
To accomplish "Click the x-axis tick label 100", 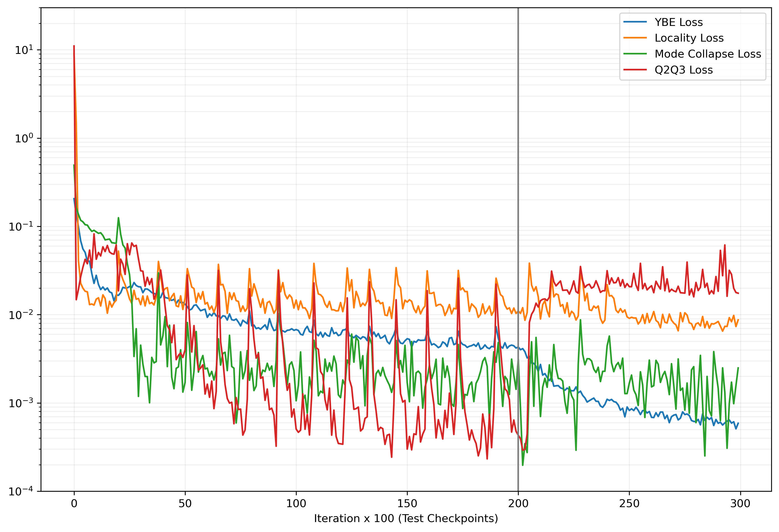I will click(x=296, y=503).
